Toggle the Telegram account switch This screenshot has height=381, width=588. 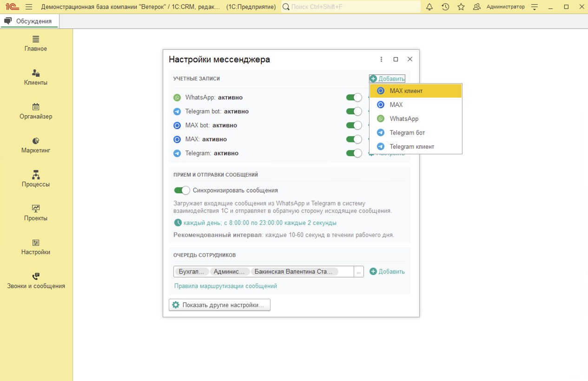[354, 153]
